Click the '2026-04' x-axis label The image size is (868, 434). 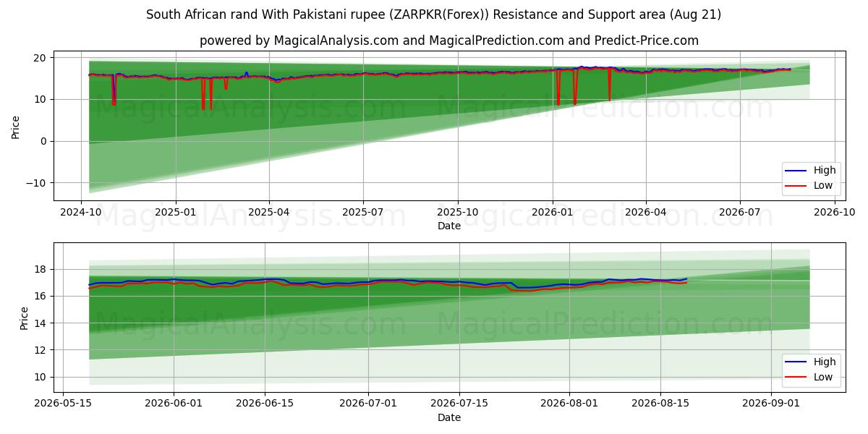pyautogui.click(x=645, y=213)
